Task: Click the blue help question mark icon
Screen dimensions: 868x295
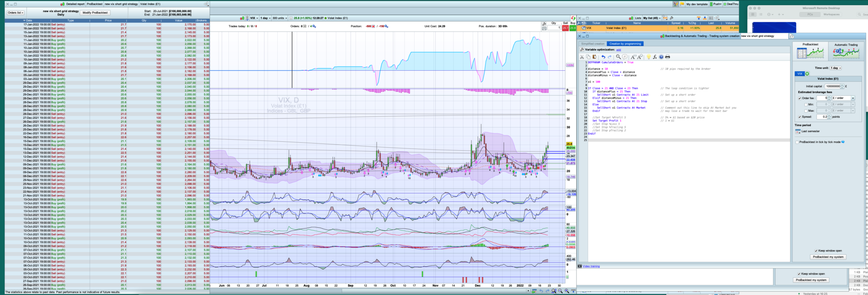Action: [661, 57]
